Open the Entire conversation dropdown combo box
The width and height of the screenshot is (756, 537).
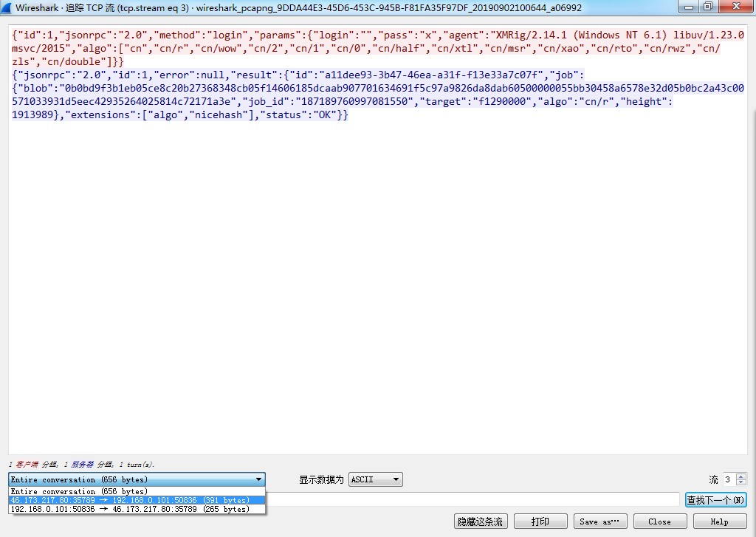pos(137,479)
